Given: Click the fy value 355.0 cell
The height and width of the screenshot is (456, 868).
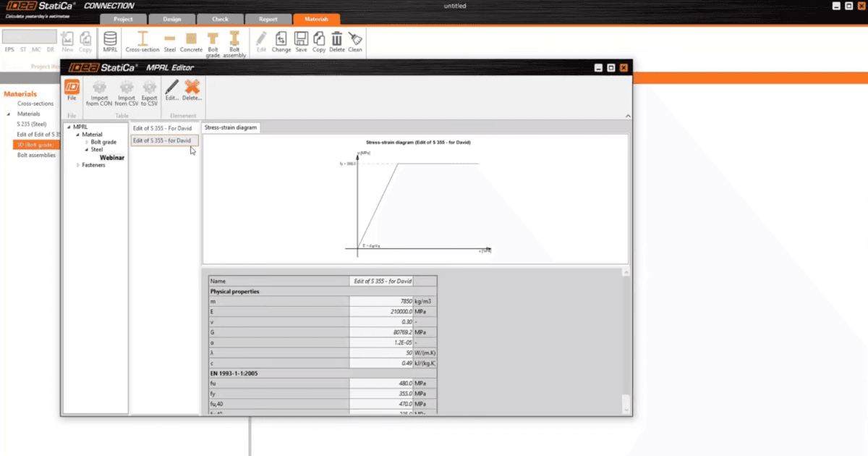Looking at the screenshot, I should 381,393.
